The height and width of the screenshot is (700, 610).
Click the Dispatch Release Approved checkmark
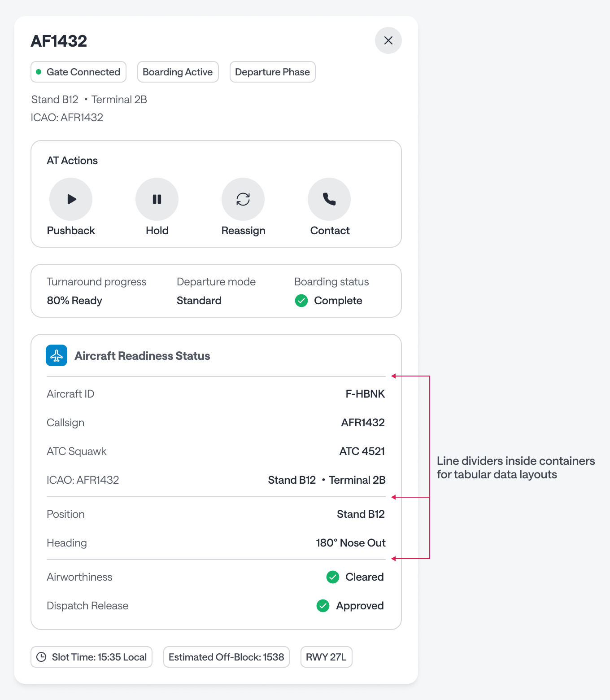[x=323, y=606]
